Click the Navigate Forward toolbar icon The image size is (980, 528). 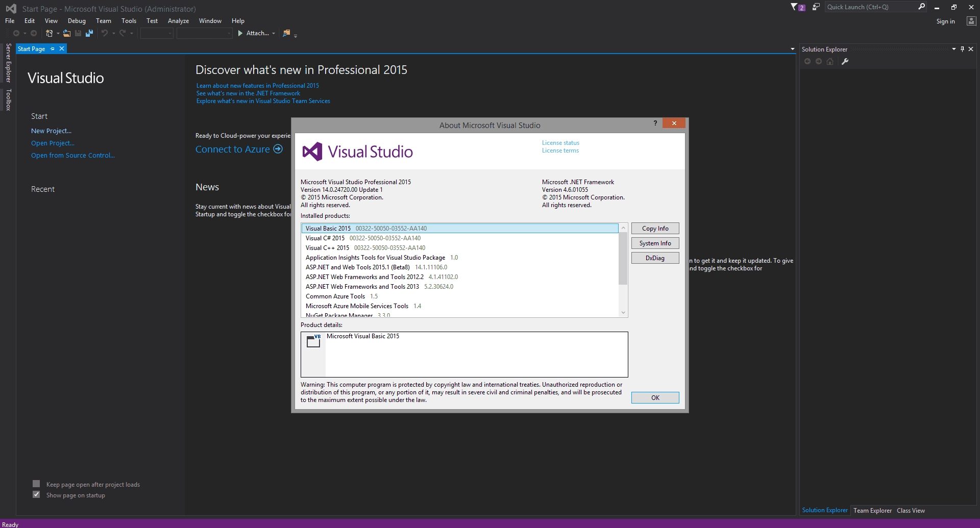[34, 33]
